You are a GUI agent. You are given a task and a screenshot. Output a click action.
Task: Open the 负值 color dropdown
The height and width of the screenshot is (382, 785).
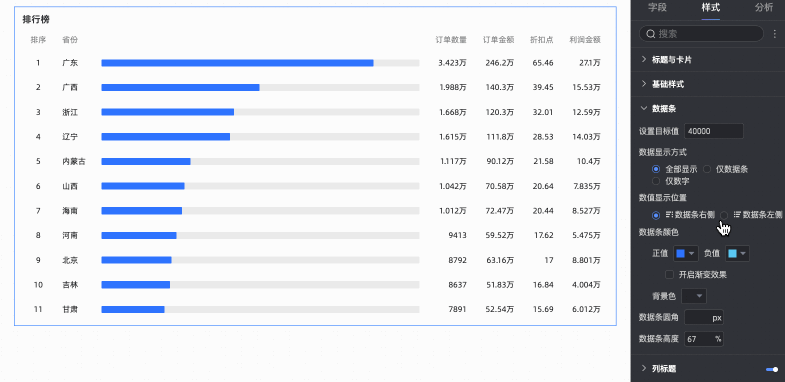pyautogui.click(x=737, y=253)
